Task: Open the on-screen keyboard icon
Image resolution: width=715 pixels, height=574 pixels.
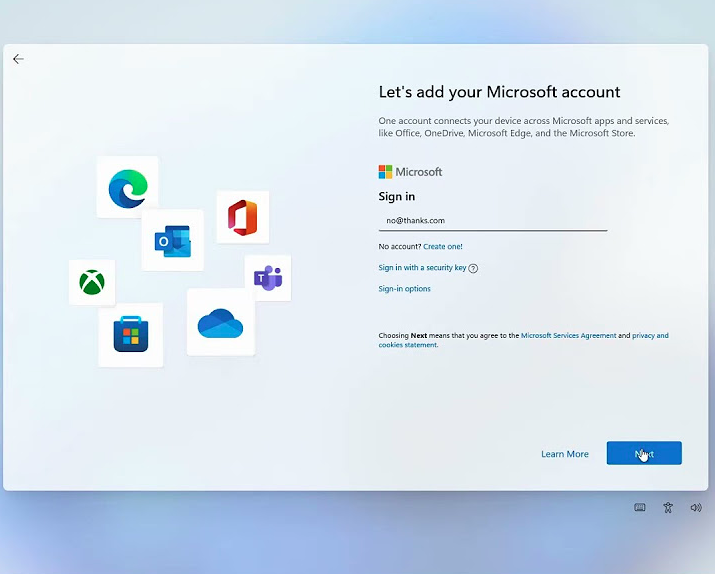Action: [x=640, y=507]
